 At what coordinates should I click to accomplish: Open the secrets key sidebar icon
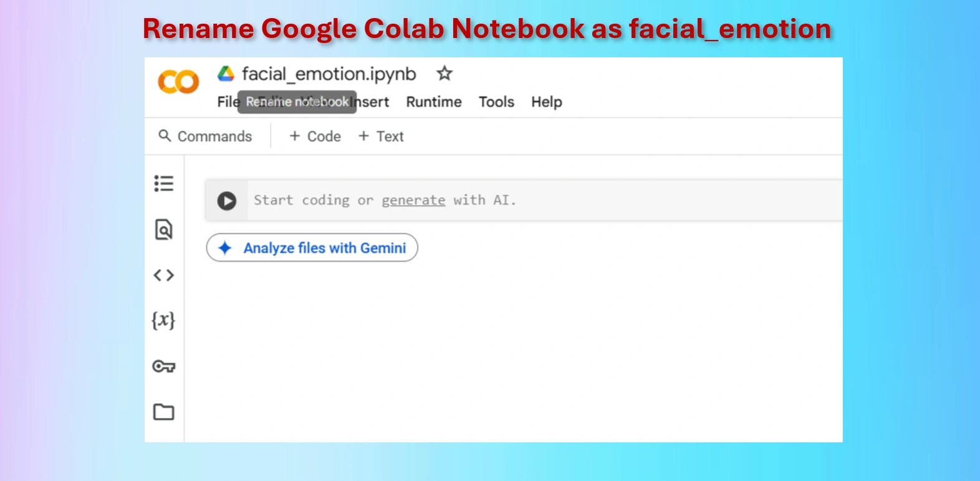[164, 366]
